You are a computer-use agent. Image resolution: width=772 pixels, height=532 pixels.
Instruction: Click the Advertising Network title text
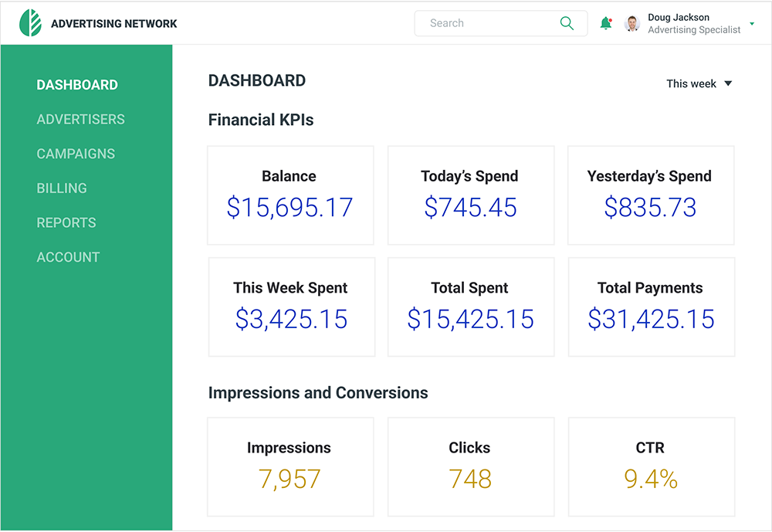(x=113, y=23)
